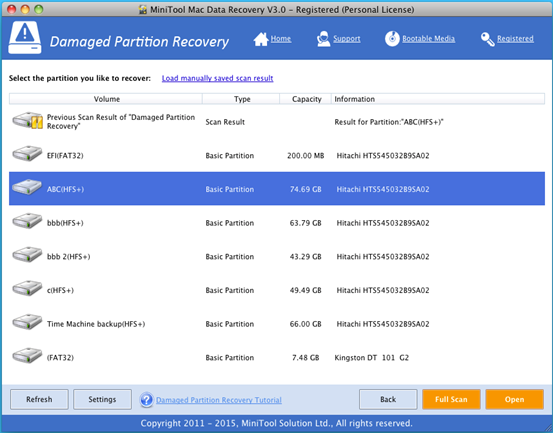Select the c(HFS+) volume

tap(60, 290)
